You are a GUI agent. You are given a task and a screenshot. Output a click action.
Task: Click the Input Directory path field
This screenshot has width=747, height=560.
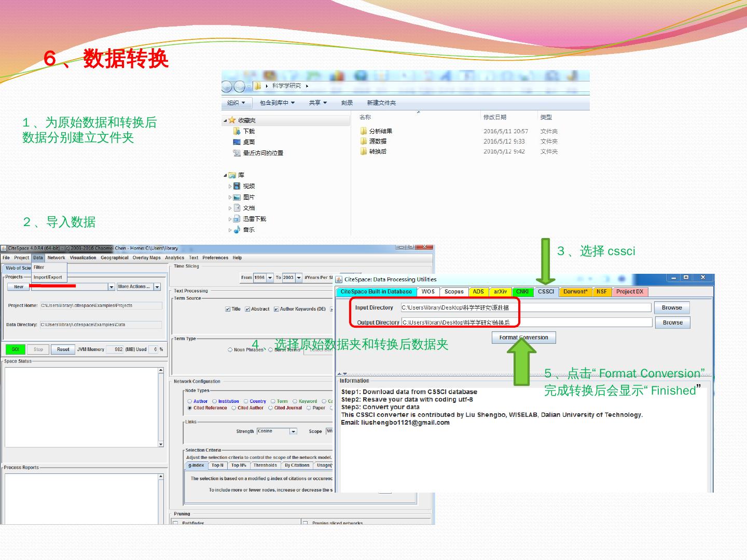(525, 307)
